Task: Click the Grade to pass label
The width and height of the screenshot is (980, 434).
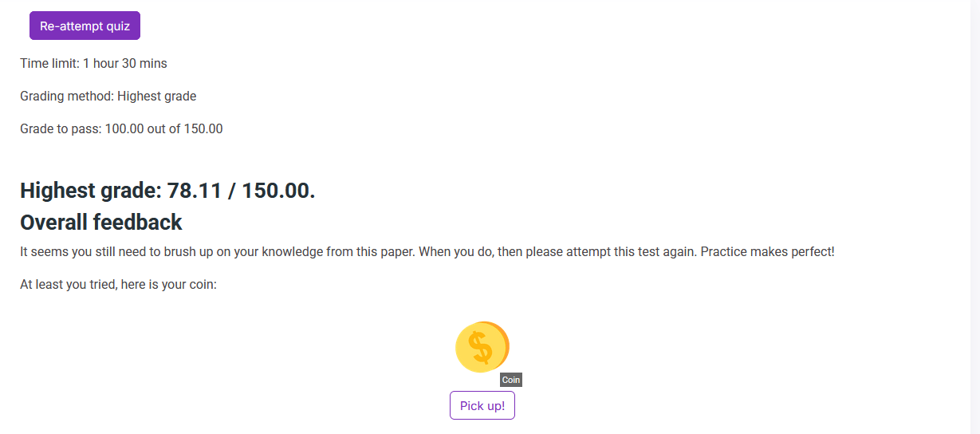Action: coord(61,128)
